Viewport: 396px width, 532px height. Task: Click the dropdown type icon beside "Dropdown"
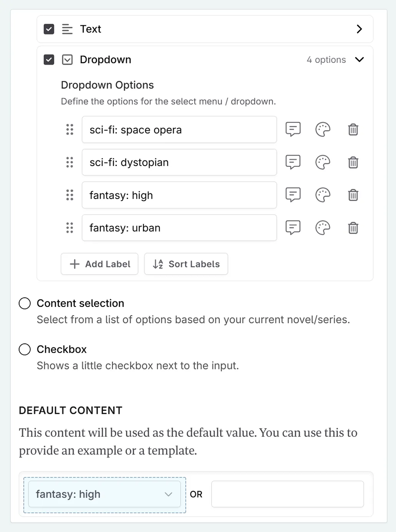coord(67,60)
